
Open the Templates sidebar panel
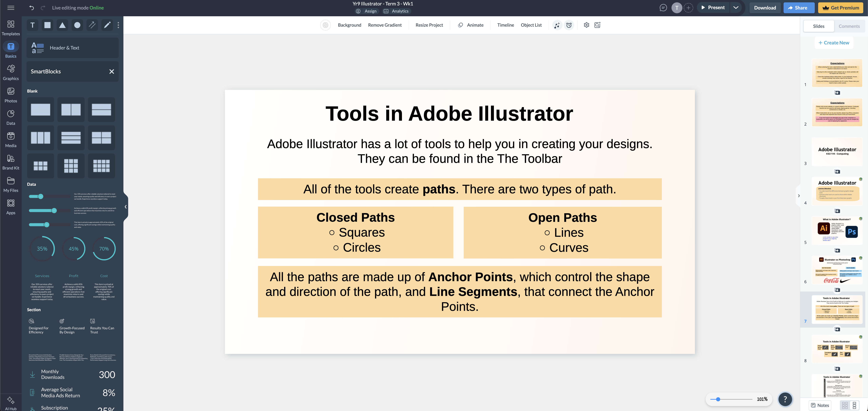point(11,28)
